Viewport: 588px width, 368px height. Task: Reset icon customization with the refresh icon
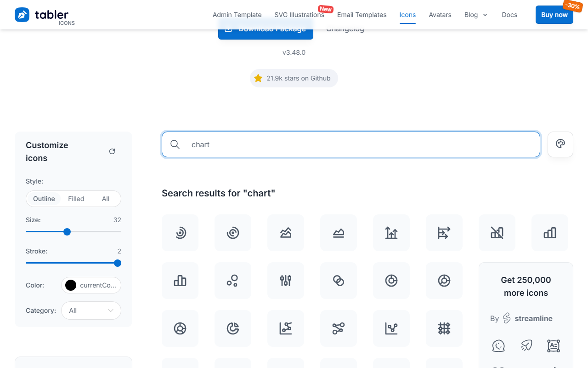[x=112, y=151]
